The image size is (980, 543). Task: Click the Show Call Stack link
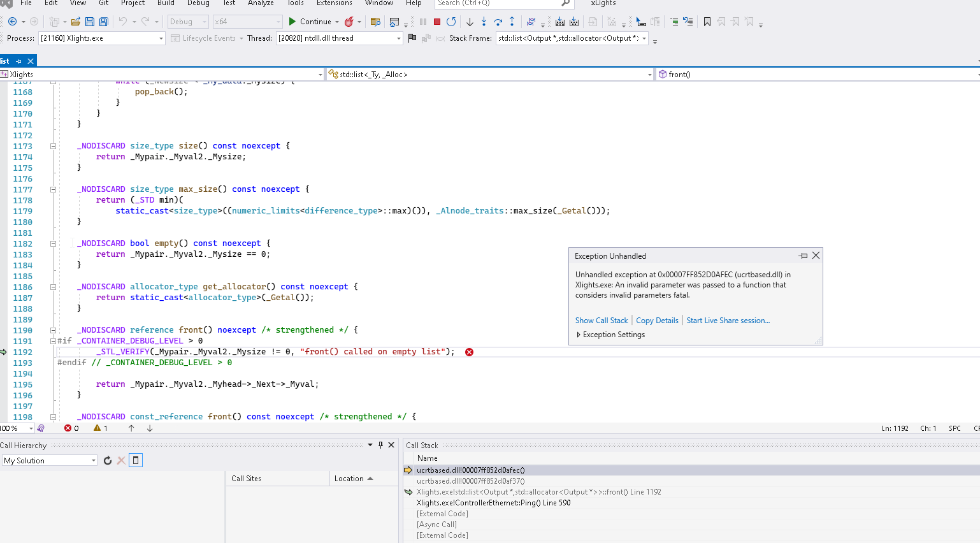[x=602, y=320]
